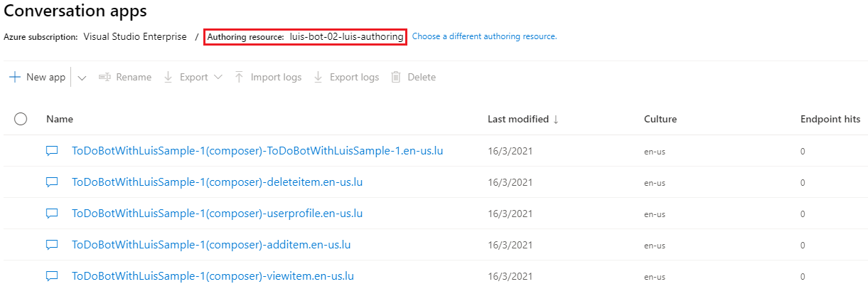Sort by the Name column header
868x289 pixels.
60,120
